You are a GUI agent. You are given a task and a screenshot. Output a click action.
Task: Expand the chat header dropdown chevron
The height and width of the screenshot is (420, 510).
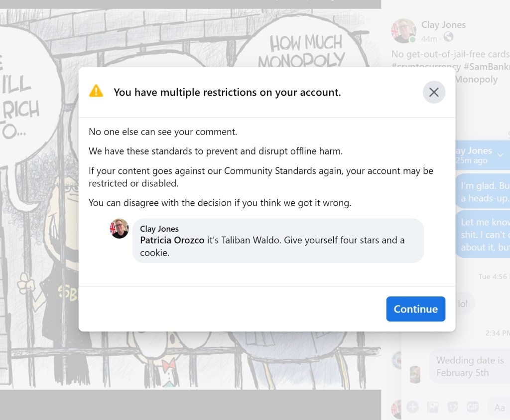click(x=501, y=155)
